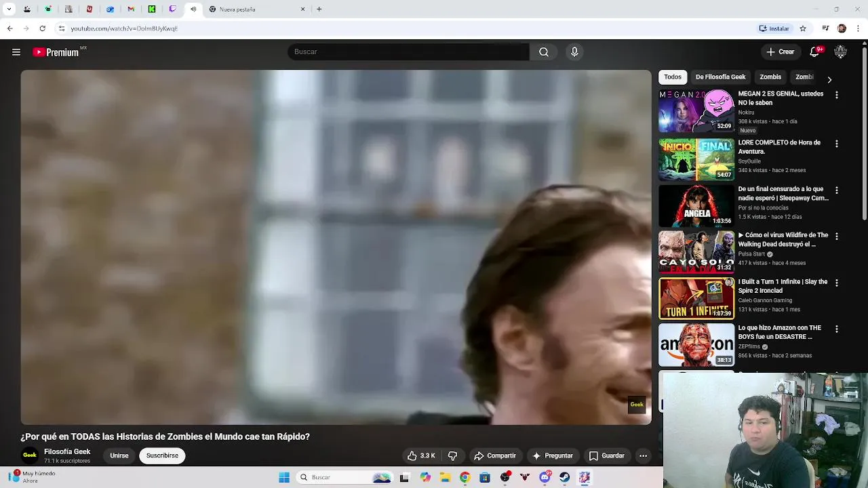
Task: Click the Preguntar button
Action: 553,455
